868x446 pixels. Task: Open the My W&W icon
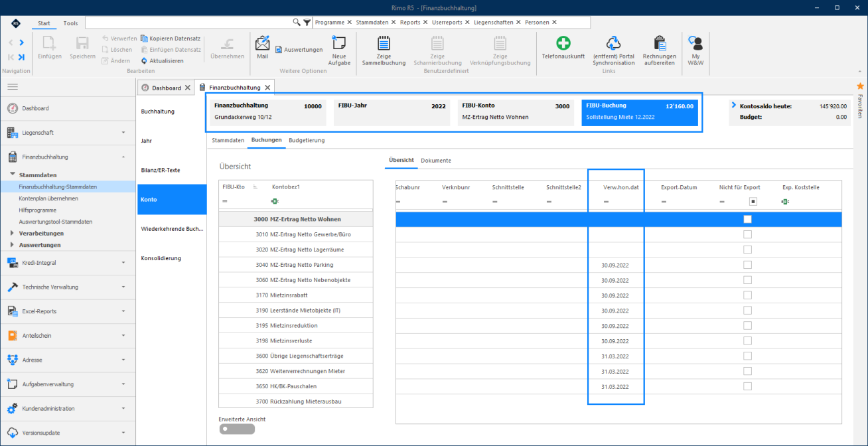695,50
